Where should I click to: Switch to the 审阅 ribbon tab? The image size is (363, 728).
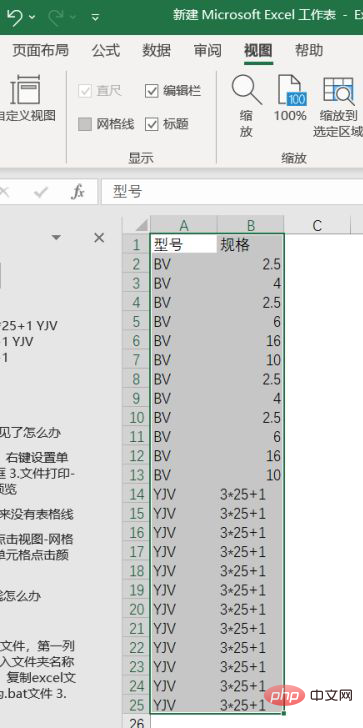(207, 50)
